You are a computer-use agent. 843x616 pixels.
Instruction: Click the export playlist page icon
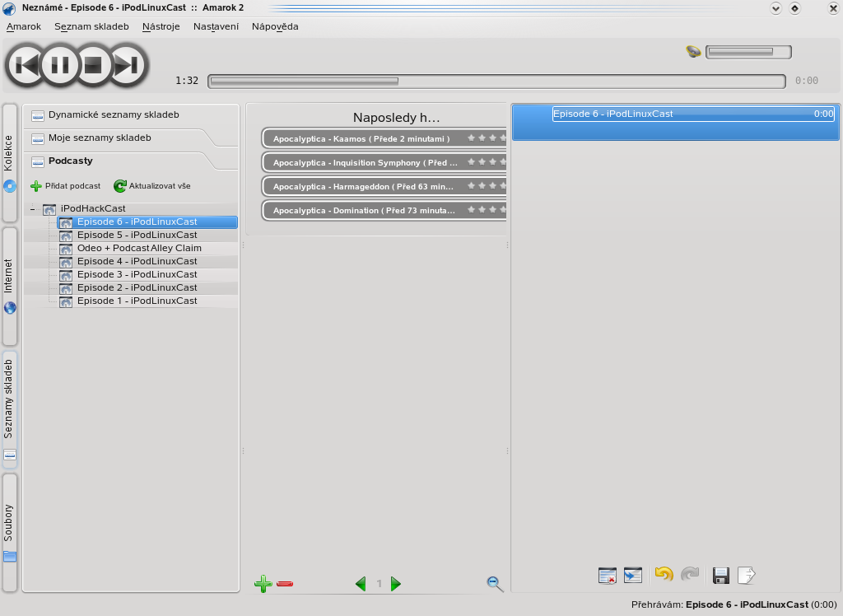coord(746,575)
